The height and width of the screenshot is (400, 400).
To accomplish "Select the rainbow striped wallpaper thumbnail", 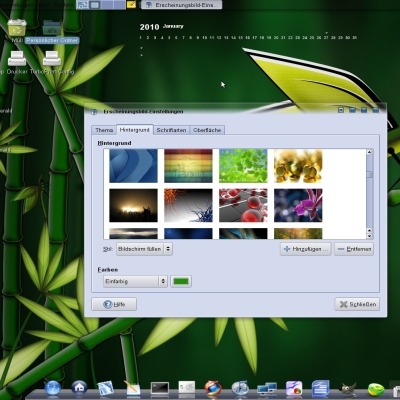I will click(x=188, y=166).
